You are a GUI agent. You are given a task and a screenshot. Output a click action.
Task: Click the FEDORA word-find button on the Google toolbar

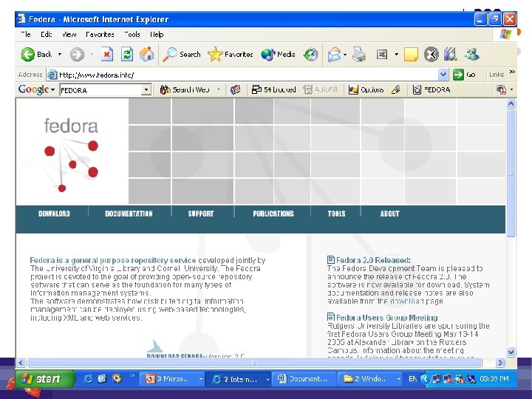[432, 89]
